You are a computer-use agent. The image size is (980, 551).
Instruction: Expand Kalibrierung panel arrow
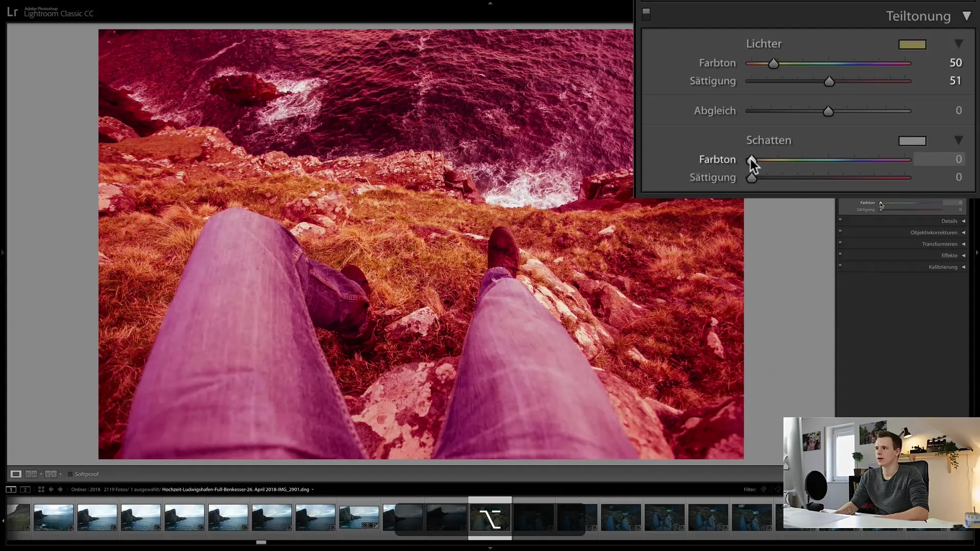point(964,267)
